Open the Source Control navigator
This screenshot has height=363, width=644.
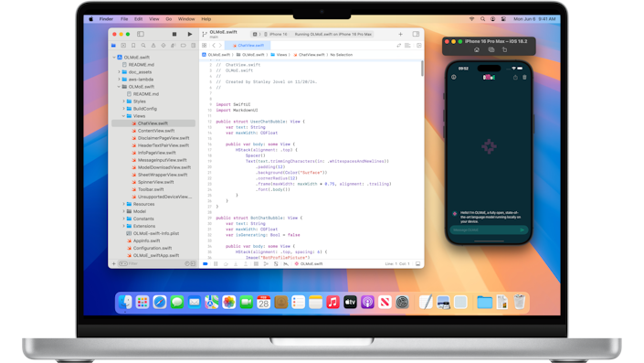[x=123, y=46]
